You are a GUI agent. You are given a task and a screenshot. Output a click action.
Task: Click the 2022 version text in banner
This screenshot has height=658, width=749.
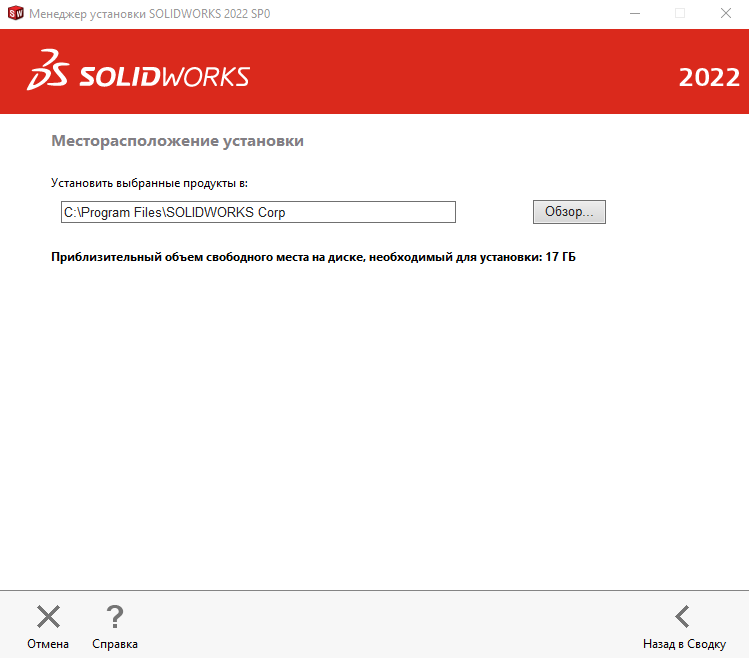pos(709,77)
